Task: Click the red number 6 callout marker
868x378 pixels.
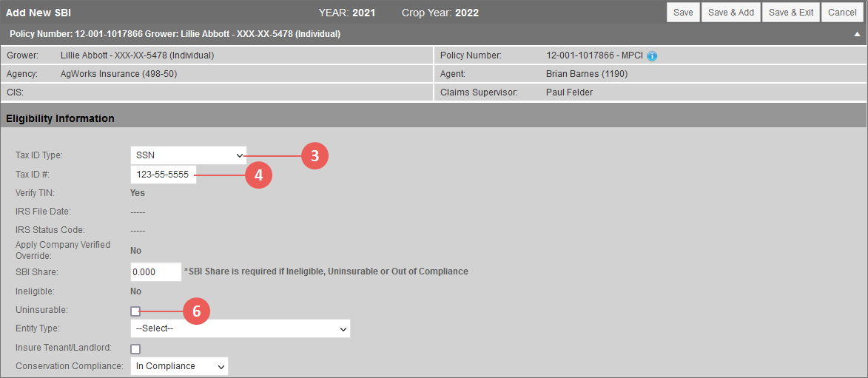Action: [197, 311]
